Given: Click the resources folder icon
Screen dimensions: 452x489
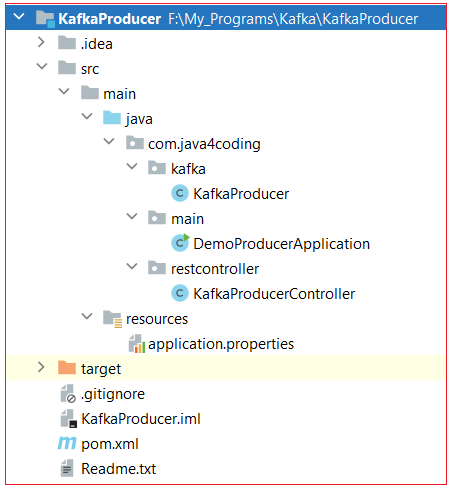Looking at the screenshot, I should pyautogui.click(x=113, y=319).
